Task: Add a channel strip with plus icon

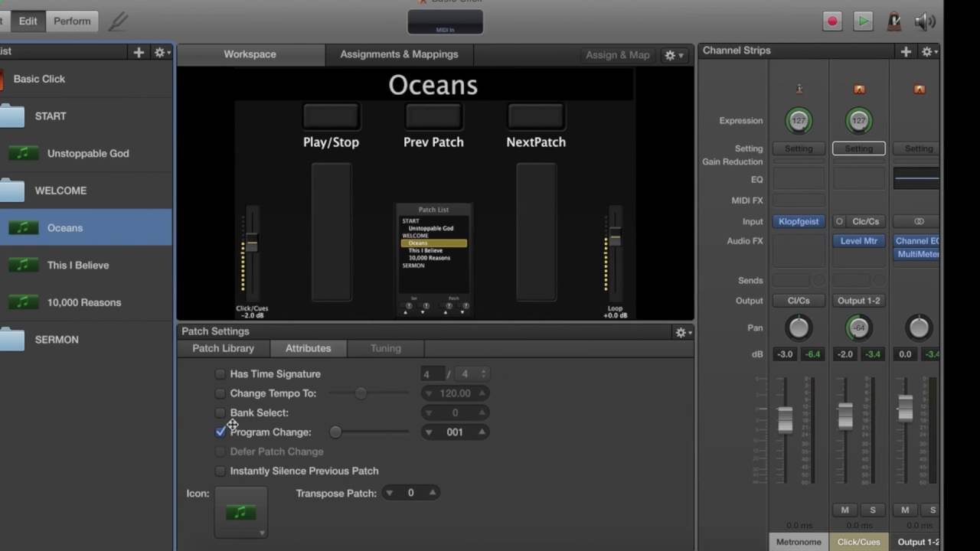Action: [906, 51]
